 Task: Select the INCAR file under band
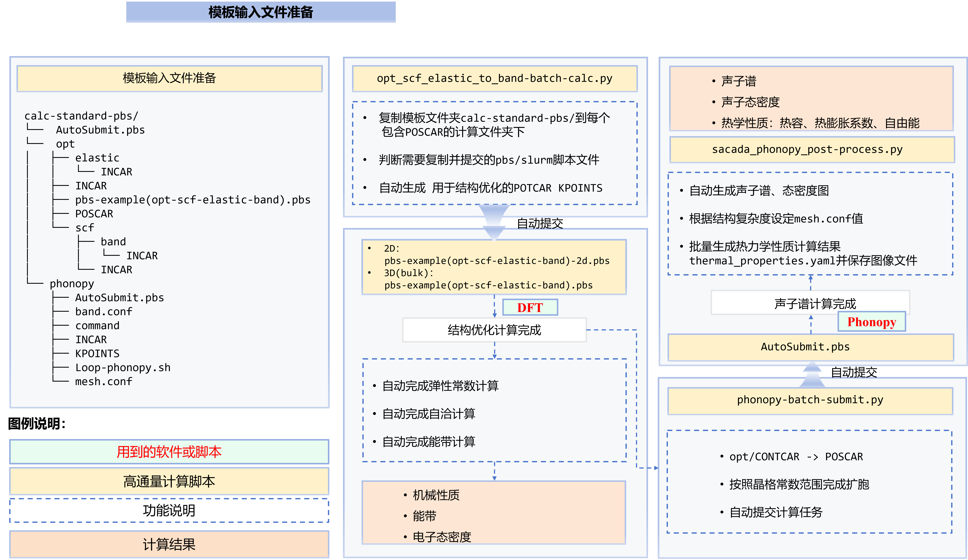tap(142, 255)
